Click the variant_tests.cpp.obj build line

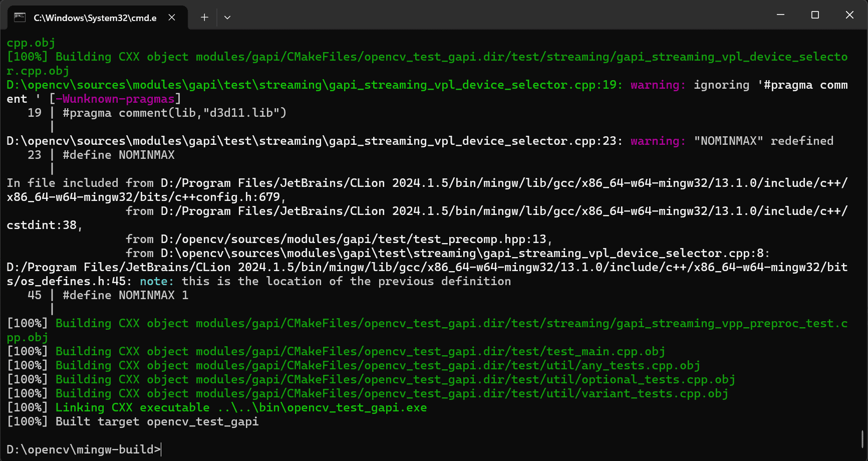click(368, 393)
